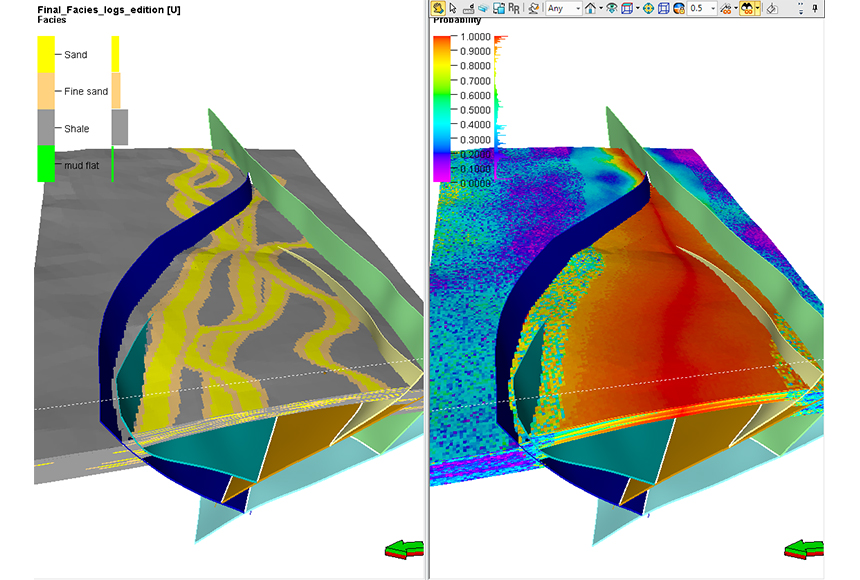Click the Shale legend label
The width and height of the screenshot is (860, 580).
77,129
